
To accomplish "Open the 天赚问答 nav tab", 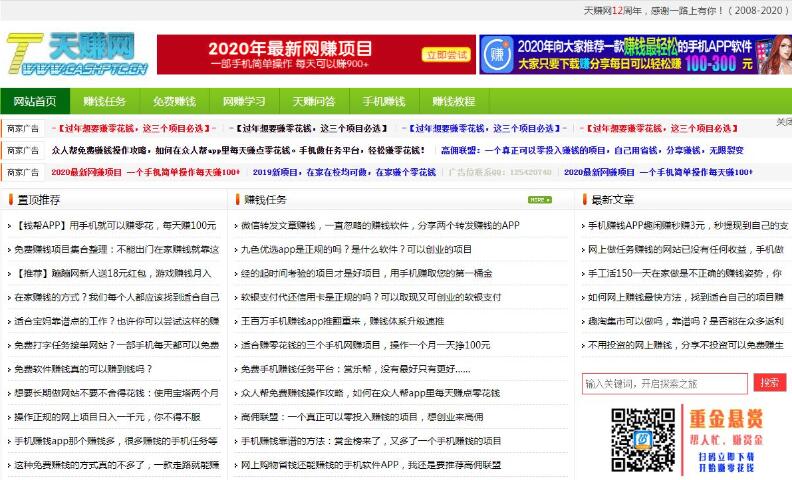I will pos(314,101).
